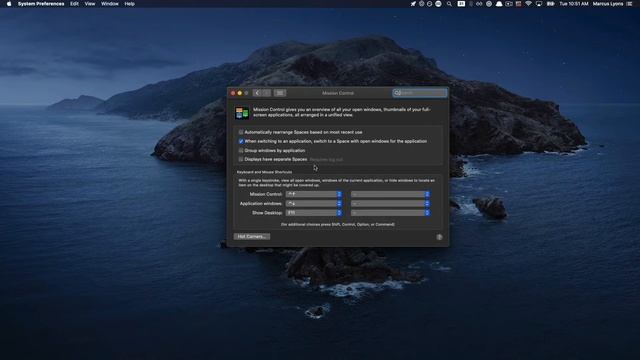
Task: Minimize the Mission Control window
Action: (x=240, y=93)
